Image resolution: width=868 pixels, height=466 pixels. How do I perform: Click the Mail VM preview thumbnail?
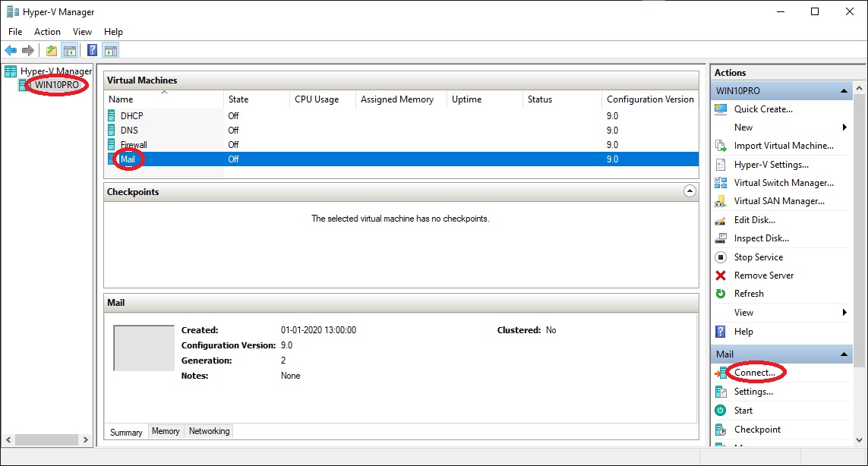[144, 348]
